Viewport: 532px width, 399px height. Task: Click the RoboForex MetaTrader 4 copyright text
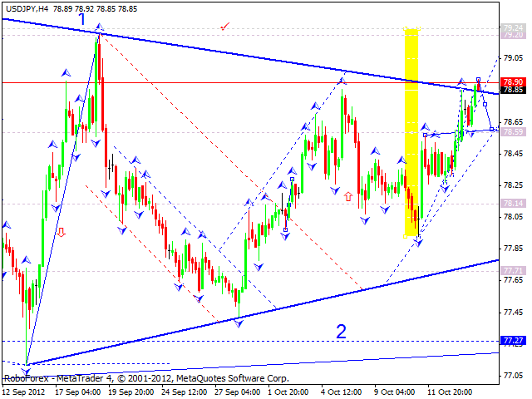pyautogui.click(x=146, y=378)
